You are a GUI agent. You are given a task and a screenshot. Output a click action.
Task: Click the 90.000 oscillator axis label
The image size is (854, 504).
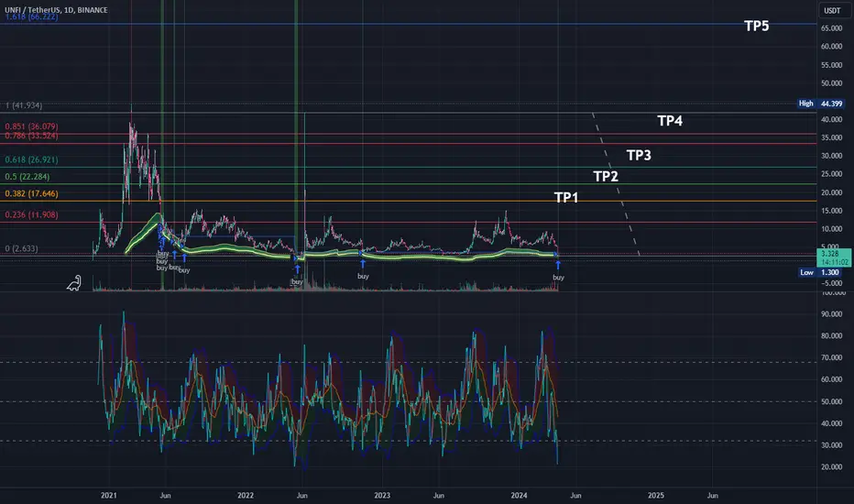pyautogui.click(x=832, y=314)
